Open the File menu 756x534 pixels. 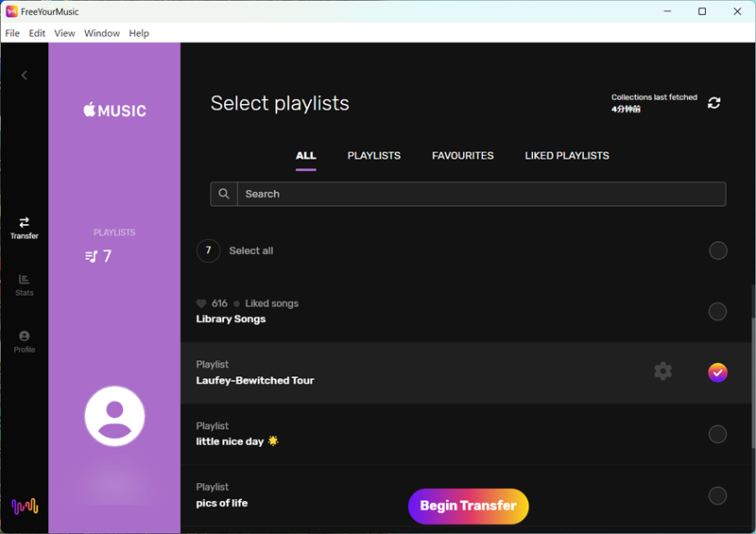[12, 33]
